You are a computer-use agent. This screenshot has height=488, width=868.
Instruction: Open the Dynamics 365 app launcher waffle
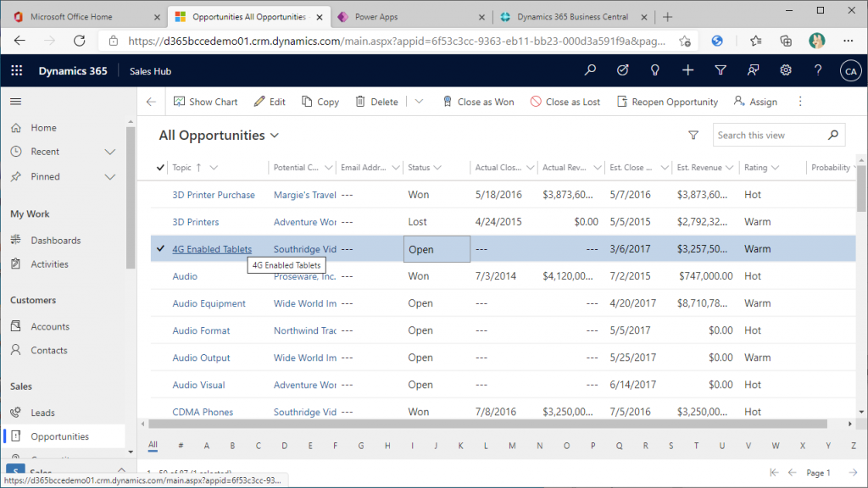point(17,70)
